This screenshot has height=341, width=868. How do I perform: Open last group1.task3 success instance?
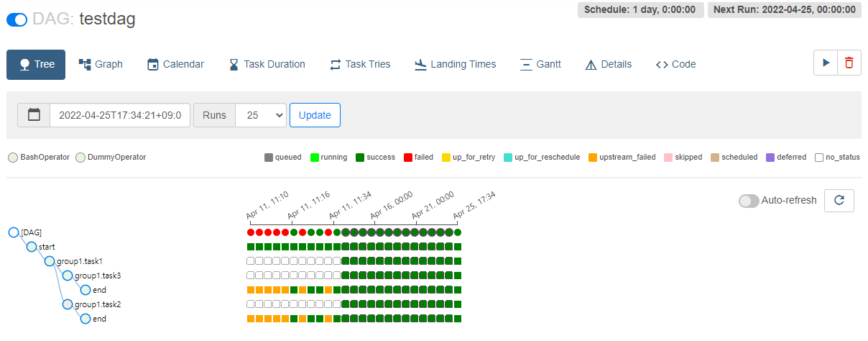pos(458,276)
